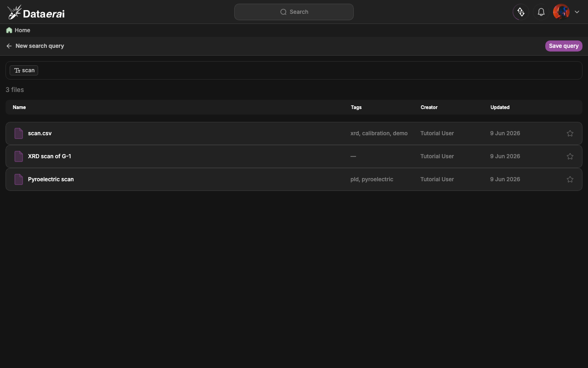Open the 'XRD scan of G-1' file
Screen dimensions: 588x368
[x=50, y=156]
